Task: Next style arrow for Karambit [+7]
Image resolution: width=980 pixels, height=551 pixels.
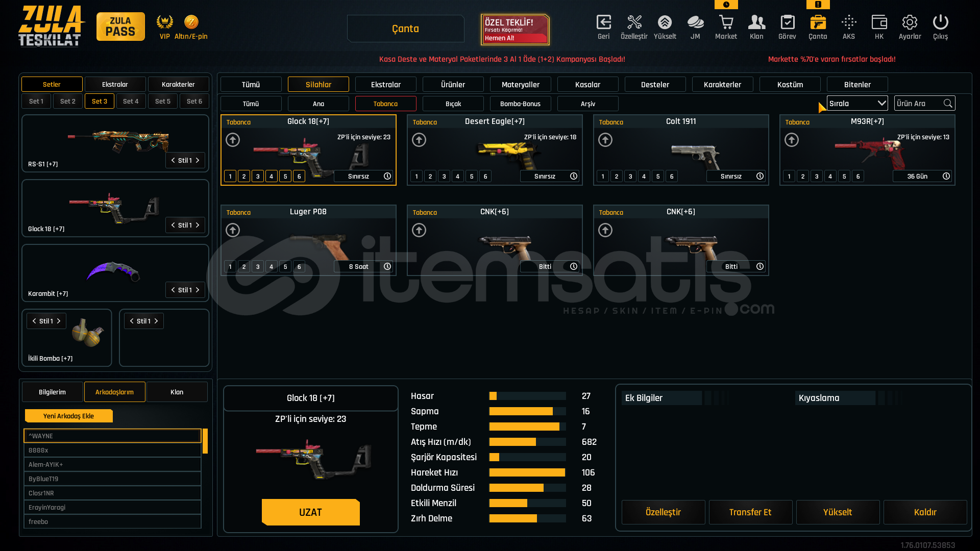Action: 198,290
